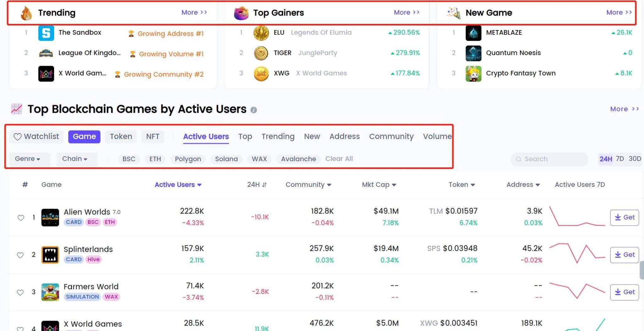The height and width of the screenshot is (331, 644).
Task: Open More link in New Game panel
Action: point(619,13)
